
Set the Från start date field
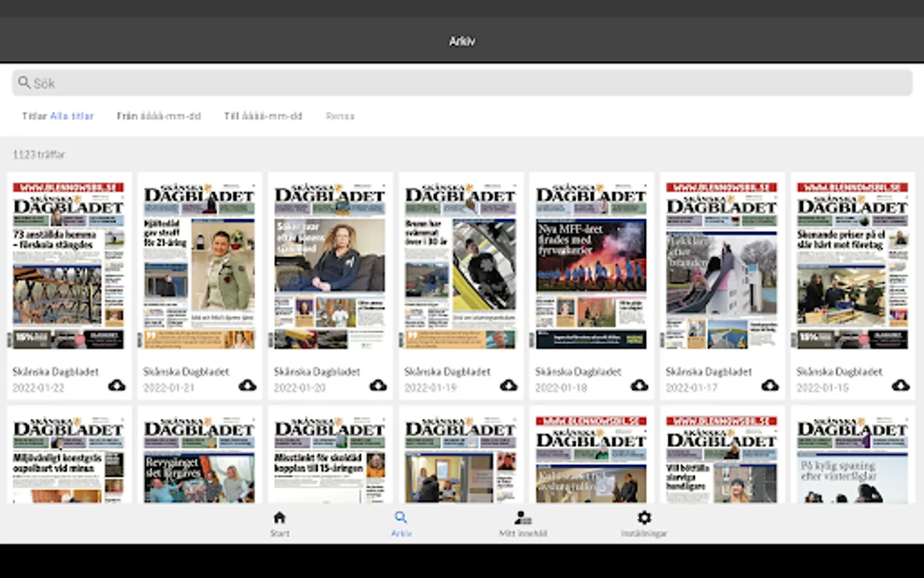pos(158,116)
